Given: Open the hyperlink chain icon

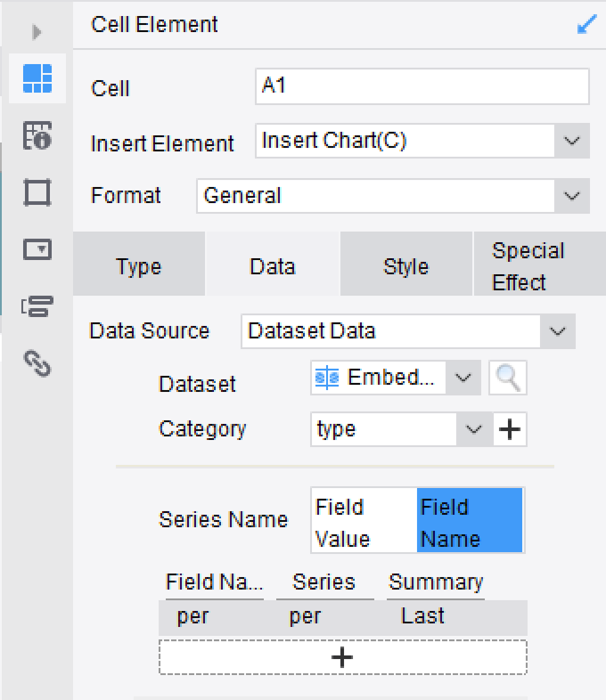Looking at the screenshot, I should [x=37, y=363].
